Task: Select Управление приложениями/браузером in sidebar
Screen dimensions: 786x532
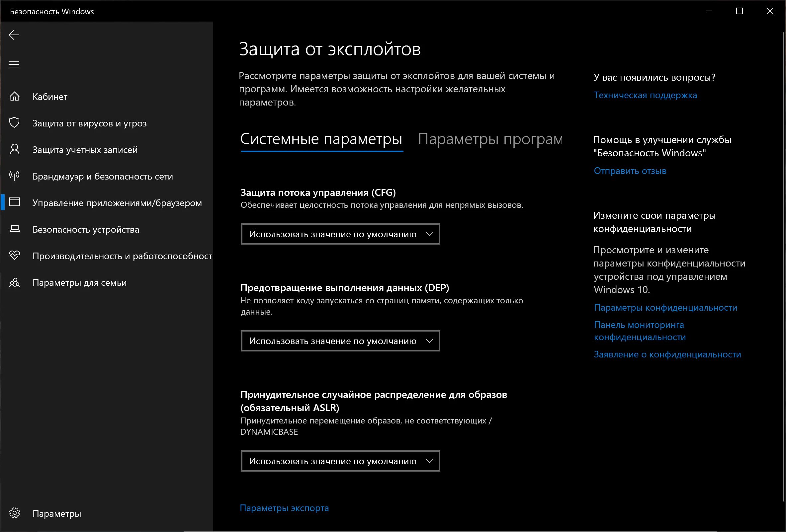Action: click(x=117, y=203)
